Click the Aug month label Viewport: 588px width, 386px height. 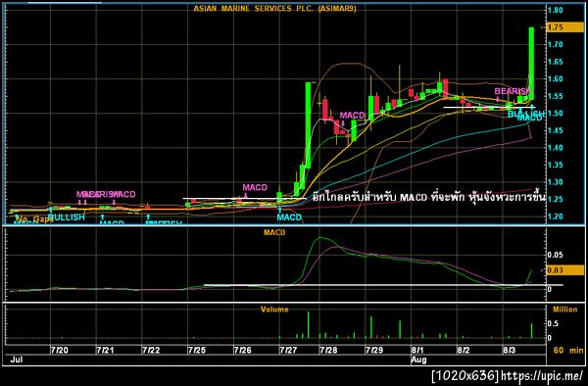click(x=418, y=360)
